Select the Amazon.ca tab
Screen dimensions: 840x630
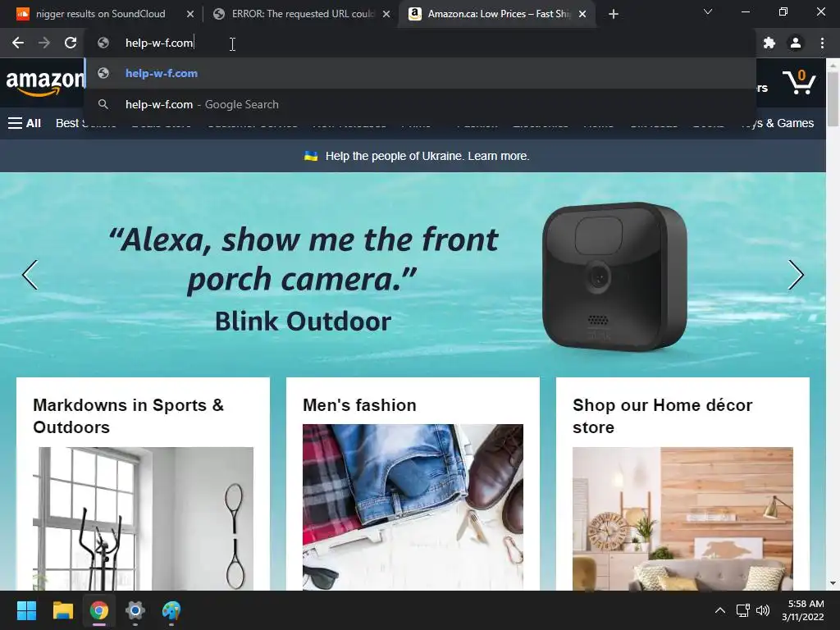498,14
